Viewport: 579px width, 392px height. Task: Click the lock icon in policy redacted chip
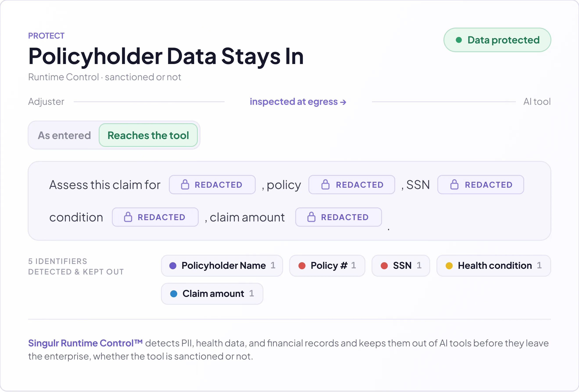pos(325,185)
